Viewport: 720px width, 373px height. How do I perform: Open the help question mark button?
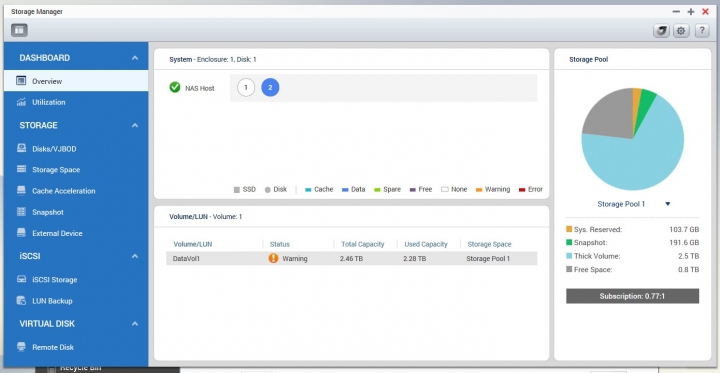(702, 31)
